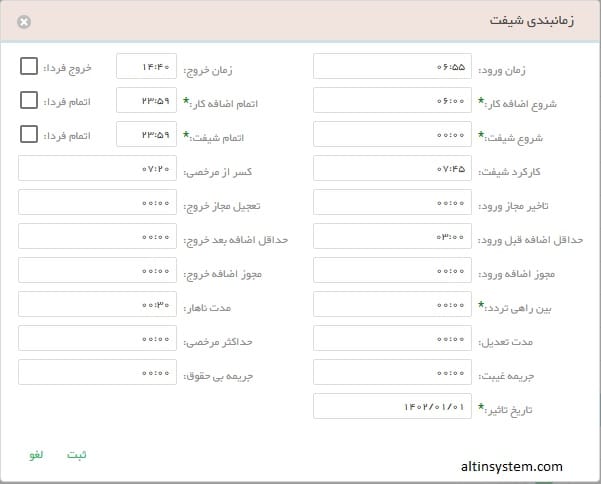Click the مدت ناهار label
This screenshot has width=601, height=484.
207,308
